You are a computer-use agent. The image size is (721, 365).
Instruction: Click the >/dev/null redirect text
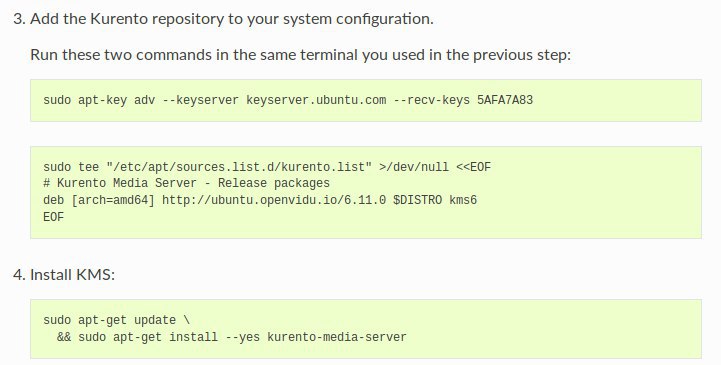(x=414, y=167)
